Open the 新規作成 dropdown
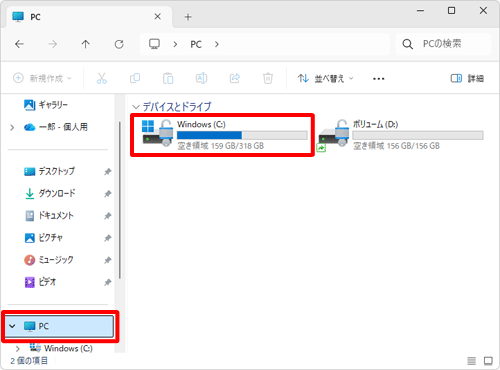Screen dimensions: 500x370 pos(42,78)
